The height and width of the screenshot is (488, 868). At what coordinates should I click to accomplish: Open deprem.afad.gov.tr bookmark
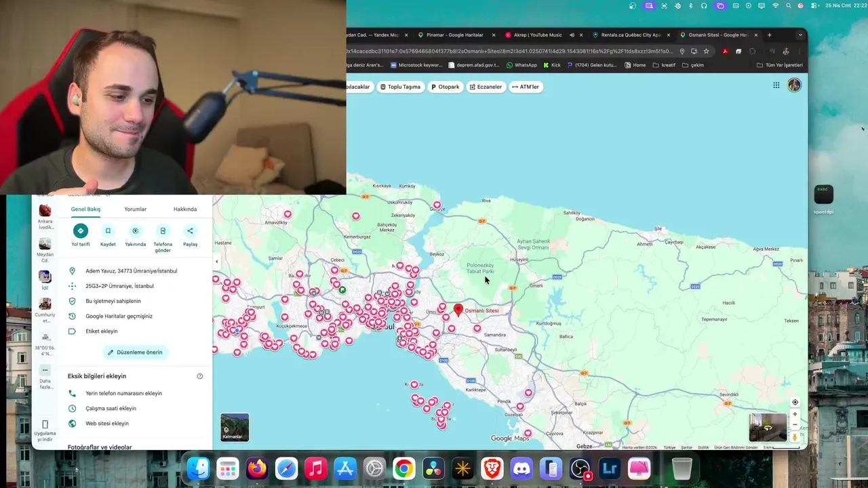point(474,65)
